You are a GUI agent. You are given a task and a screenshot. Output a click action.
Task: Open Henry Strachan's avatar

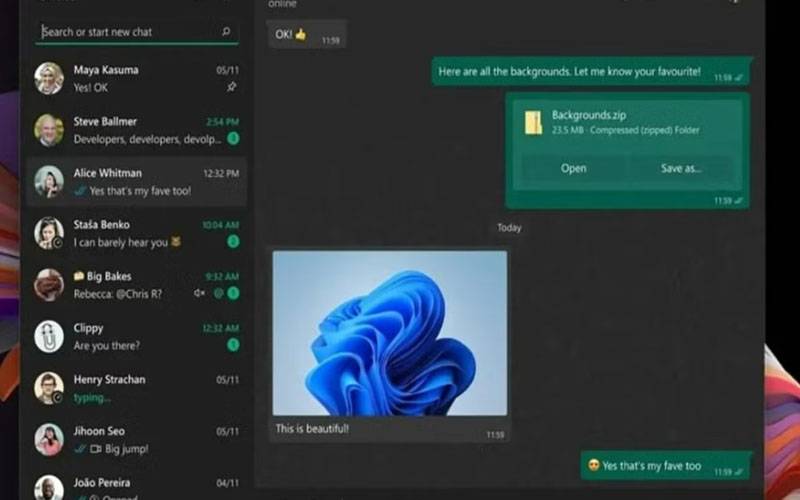[x=49, y=388]
